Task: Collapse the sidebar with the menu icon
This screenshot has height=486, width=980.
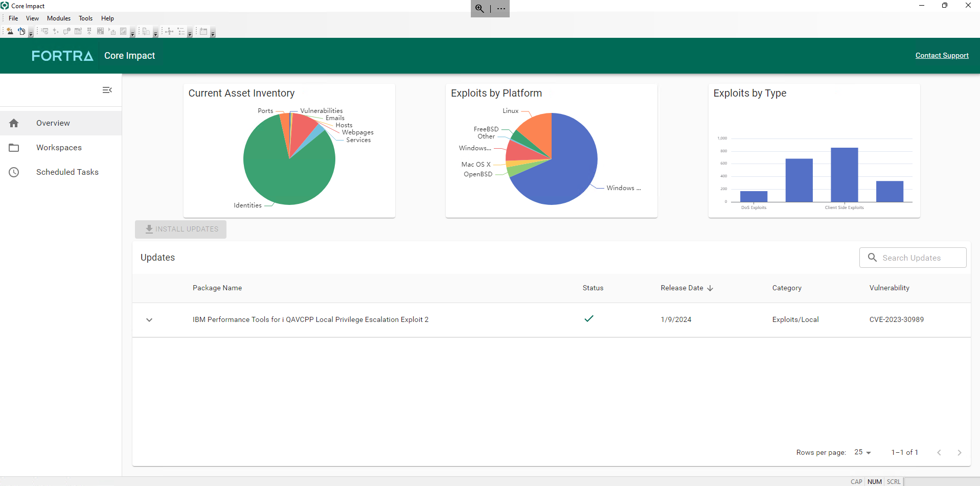Action: [x=107, y=90]
